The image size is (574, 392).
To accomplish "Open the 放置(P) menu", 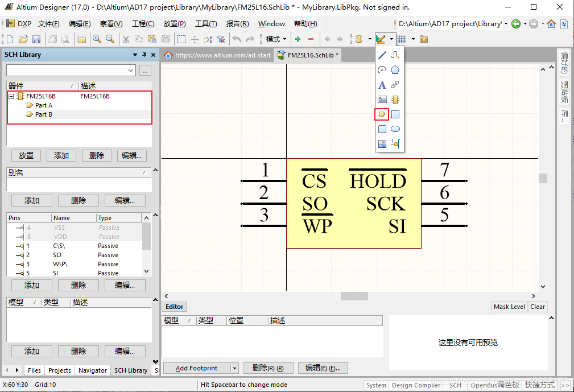I will click(174, 24).
